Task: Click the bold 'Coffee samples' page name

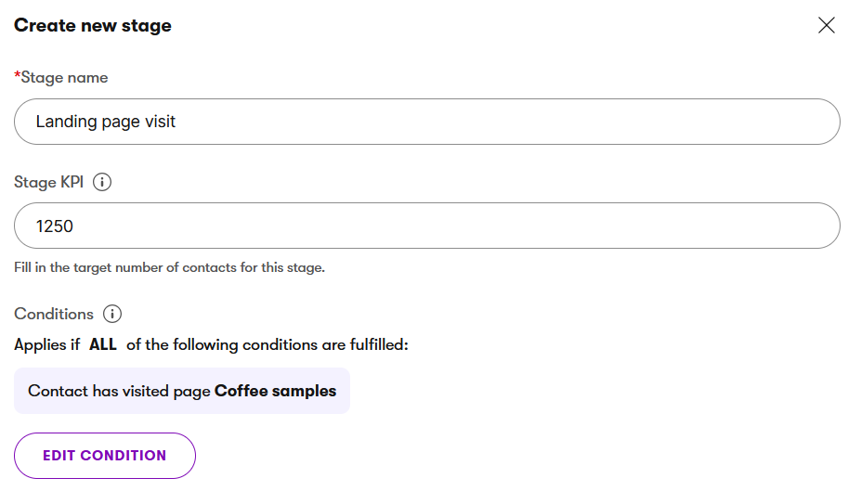Action: point(276,391)
